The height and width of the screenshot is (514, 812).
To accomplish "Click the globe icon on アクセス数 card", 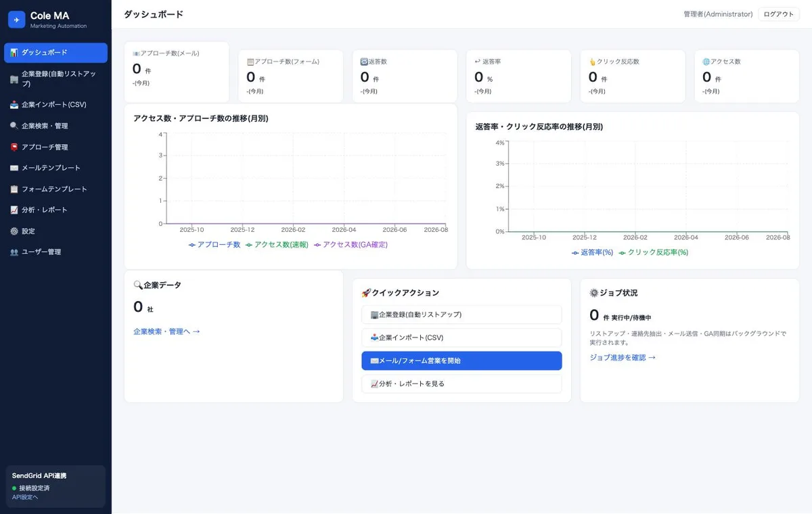I will click(x=706, y=62).
